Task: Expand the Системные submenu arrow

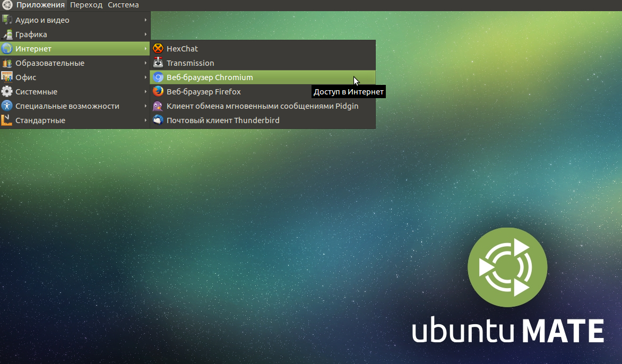Action: tap(145, 91)
